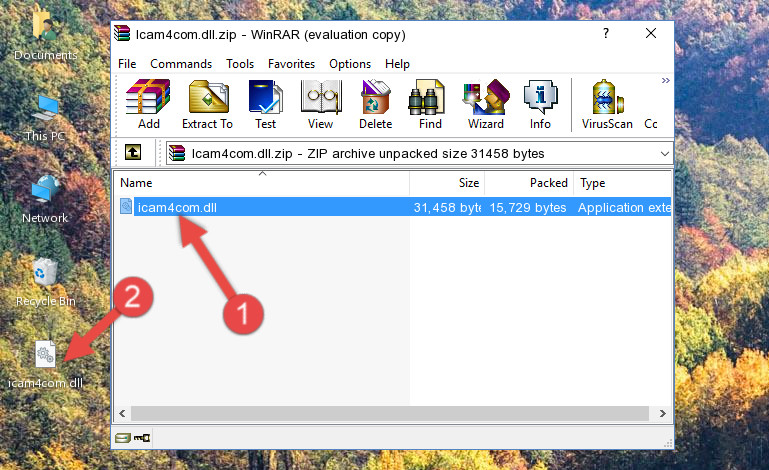Open the Options menu
The height and width of the screenshot is (470, 769).
tap(350, 64)
